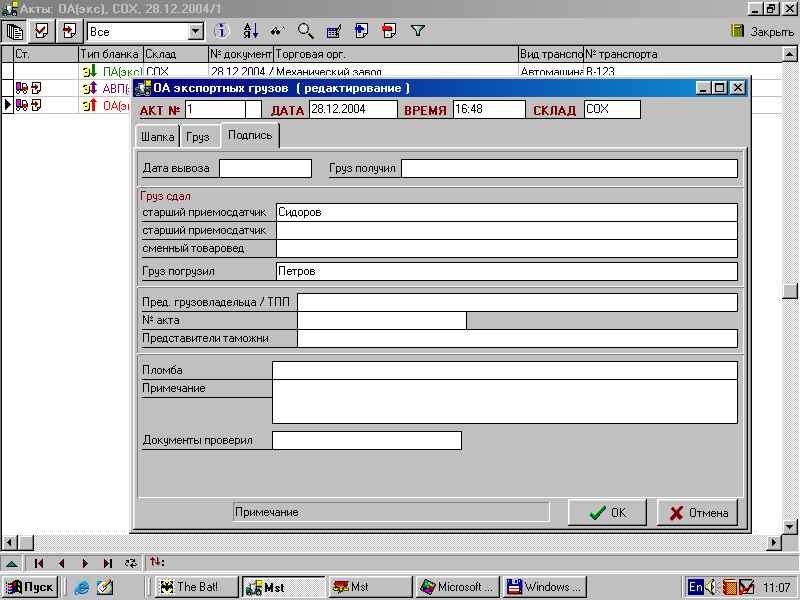Click the 'Закрыть' button in toolbar

[x=762, y=31]
